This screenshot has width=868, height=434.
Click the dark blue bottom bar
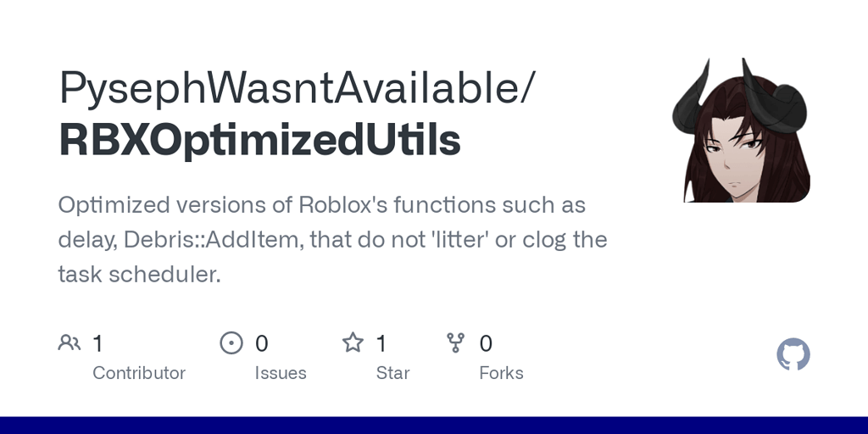[x=434, y=425]
